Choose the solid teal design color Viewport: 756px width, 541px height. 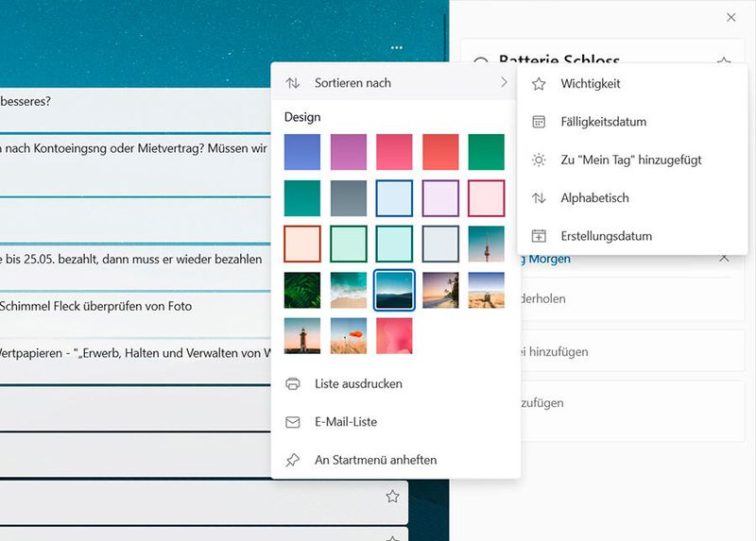pyautogui.click(x=302, y=198)
